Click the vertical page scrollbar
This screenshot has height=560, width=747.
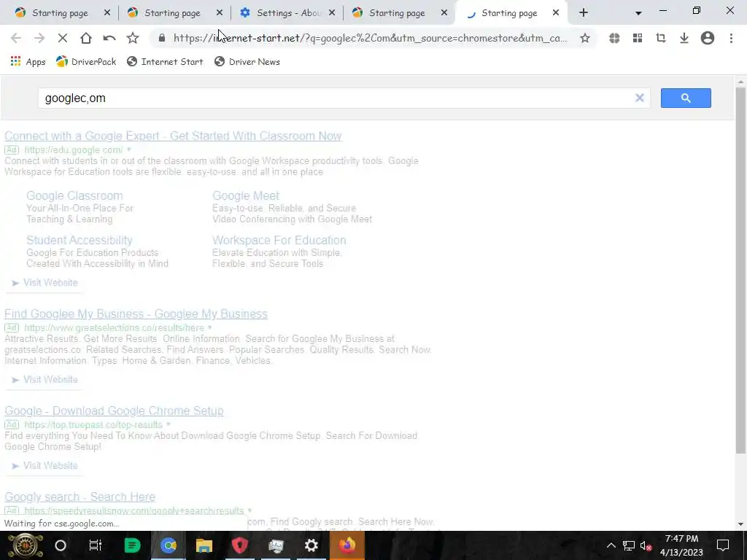point(741,269)
